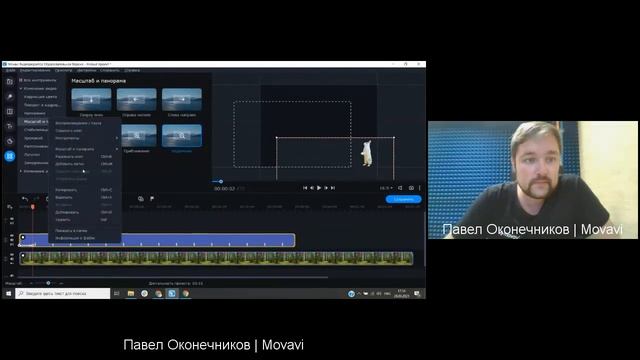The image size is (640, 360).
Task: Click the Windows taskbar search field
Action: (x=62, y=293)
